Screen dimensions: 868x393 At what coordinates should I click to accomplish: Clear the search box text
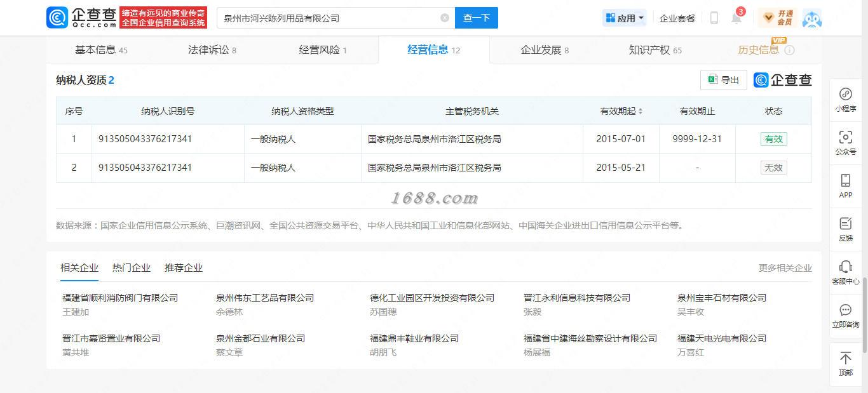[x=445, y=18]
